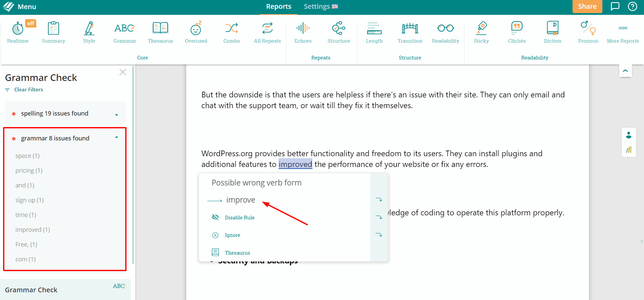Disable Rule for this grammar suggestion
The image size is (644, 300).
pos(240,218)
